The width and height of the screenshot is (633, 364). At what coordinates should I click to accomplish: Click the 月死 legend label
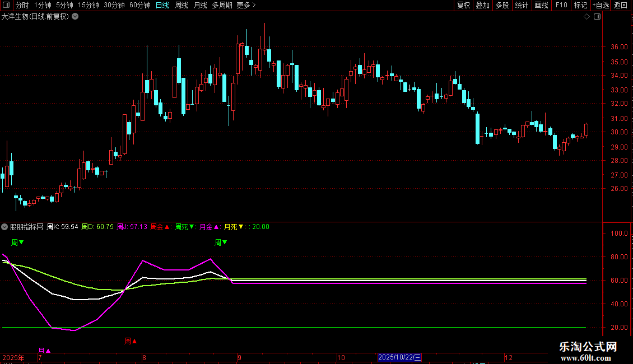click(234, 227)
